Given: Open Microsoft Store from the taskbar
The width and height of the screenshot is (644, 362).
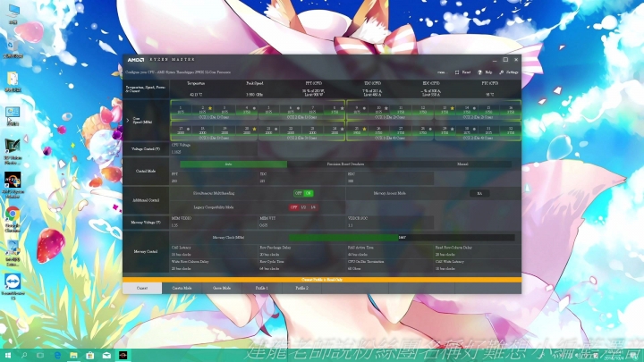Looking at the screenshot, I should tap(90, 355).
